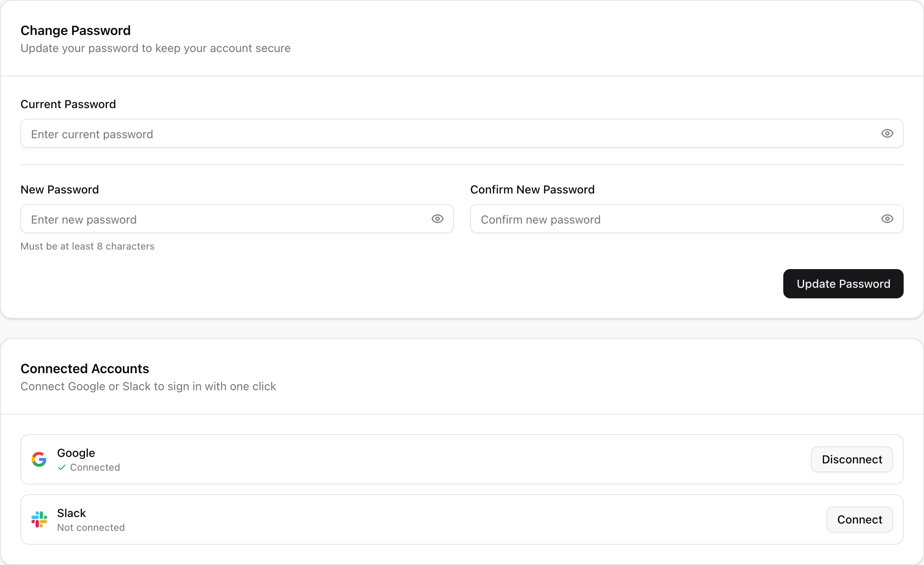Click the green Connected checkmark
Viewport: 924px width, 565px height.
(x=62, y=467)
